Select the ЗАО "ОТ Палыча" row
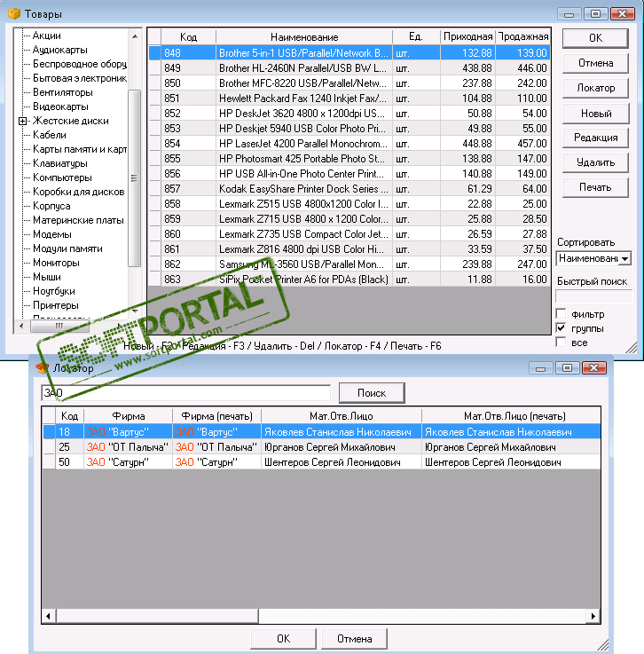The width and height of the screenshot is (644, 654). (321, 447)
